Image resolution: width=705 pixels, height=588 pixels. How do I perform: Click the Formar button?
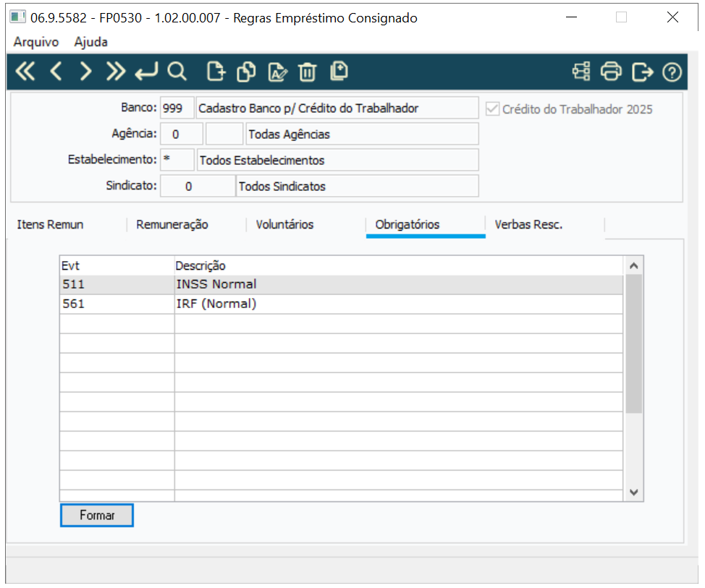97,515
